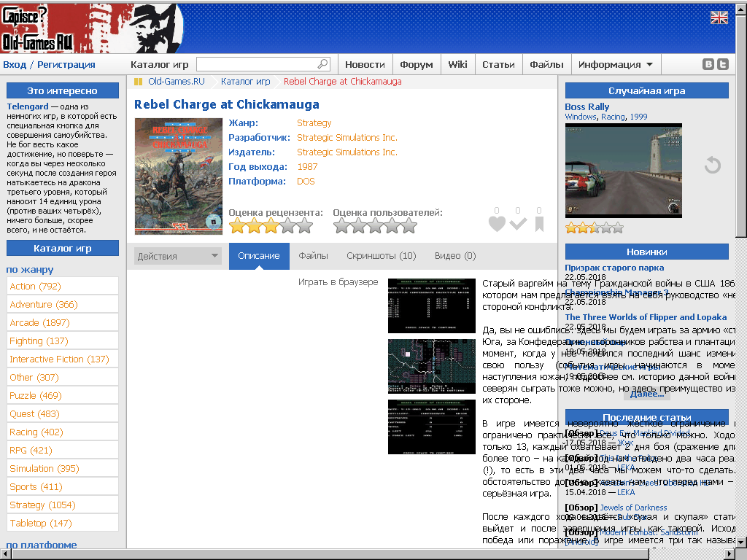Browse the Interactive Fiction (137) genre
This screenshot has height=560, width=747.
tap(63, 359)
